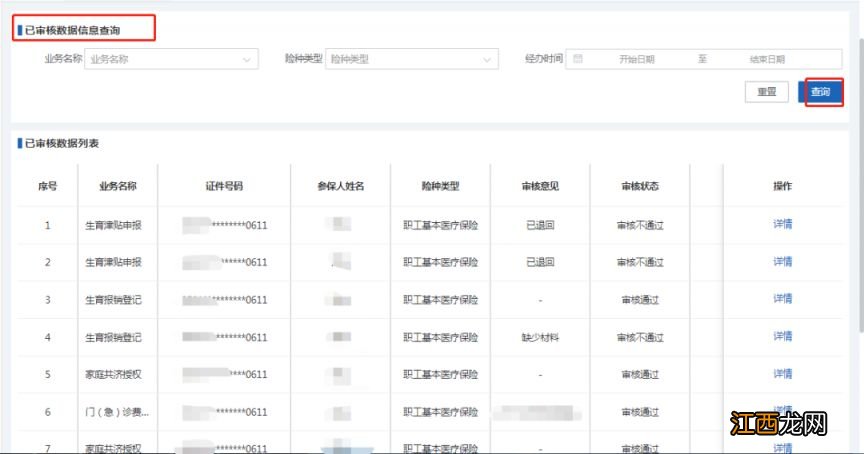Image resolution: width=864 pixels, height=454 pixels.
Task: Click 家庭共济授权 business name in row 5
Action: tap(113, 375)
